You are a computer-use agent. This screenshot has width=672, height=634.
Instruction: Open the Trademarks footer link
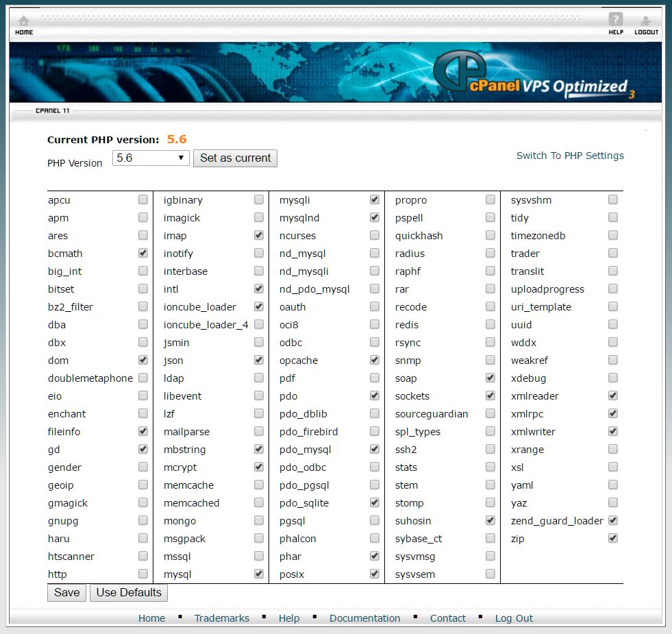click(x=221, y=618)
